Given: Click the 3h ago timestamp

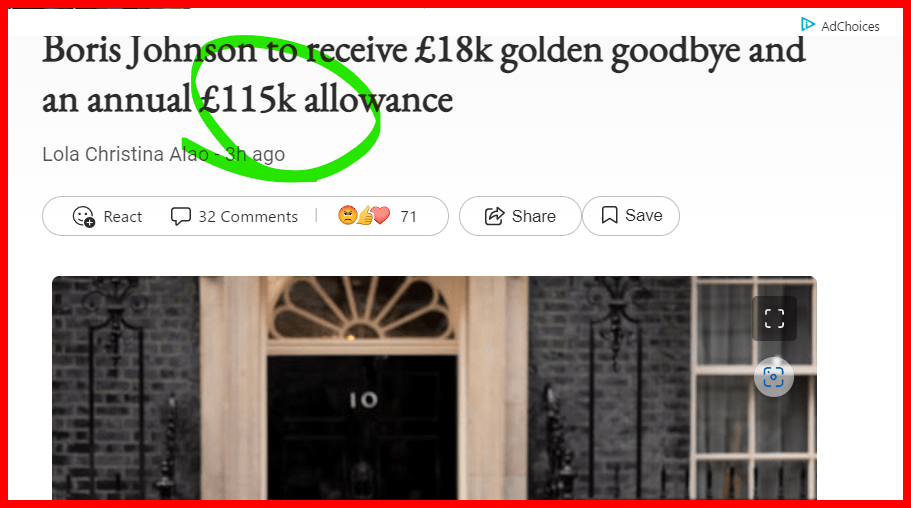Looking at the screenshot, I should click(x=255, y=154).
